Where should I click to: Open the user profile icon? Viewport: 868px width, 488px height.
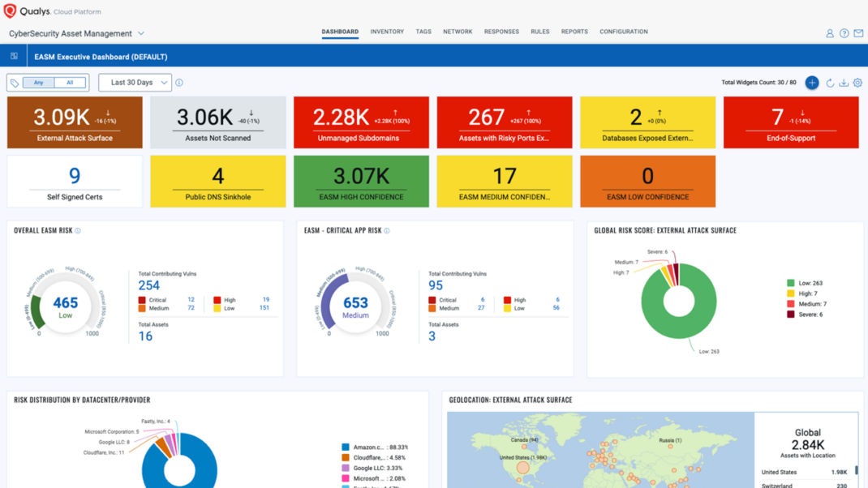[x=830, y=33]
